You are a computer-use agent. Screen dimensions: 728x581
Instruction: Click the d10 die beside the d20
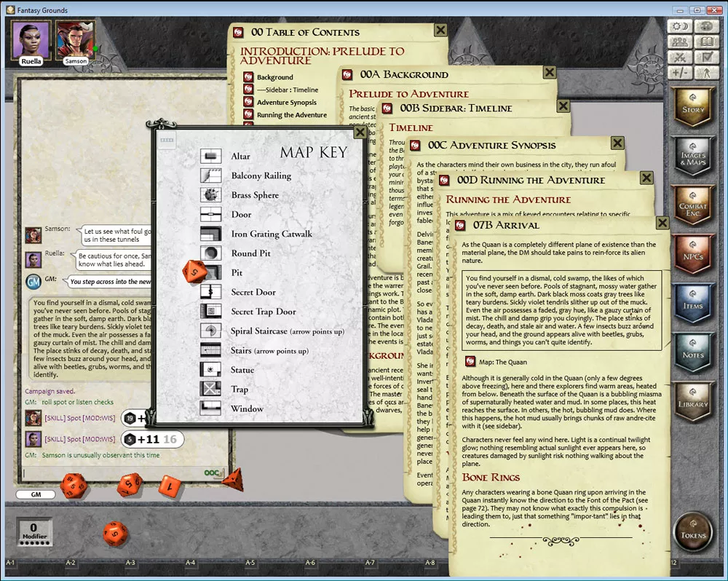(x=130, y=484)
